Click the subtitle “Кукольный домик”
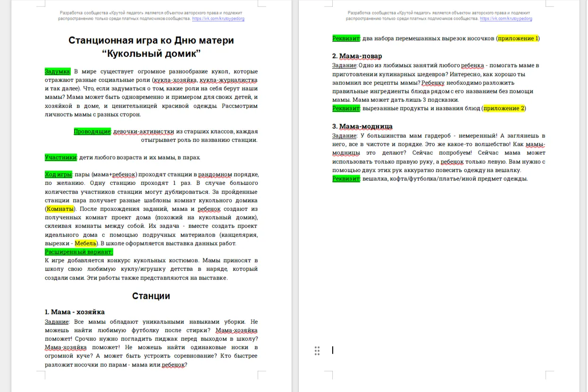Screen dimensions: 588x392 coord(151,53)
